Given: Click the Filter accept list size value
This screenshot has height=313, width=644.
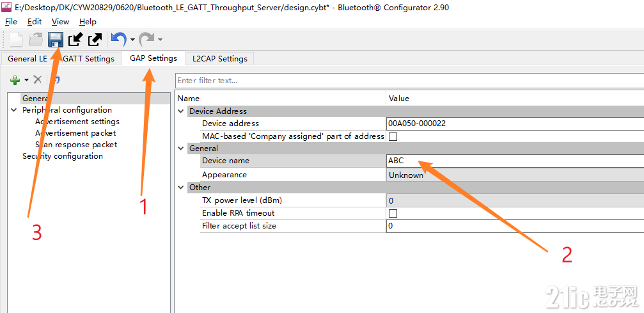Looking at the screenshot, I should coord(515,226).
